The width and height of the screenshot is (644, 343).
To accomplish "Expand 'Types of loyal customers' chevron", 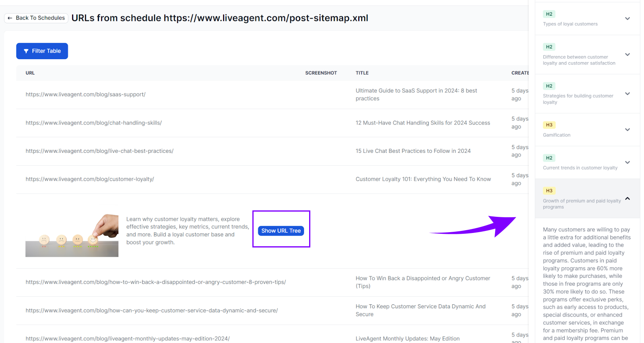I will coord(627,19).
